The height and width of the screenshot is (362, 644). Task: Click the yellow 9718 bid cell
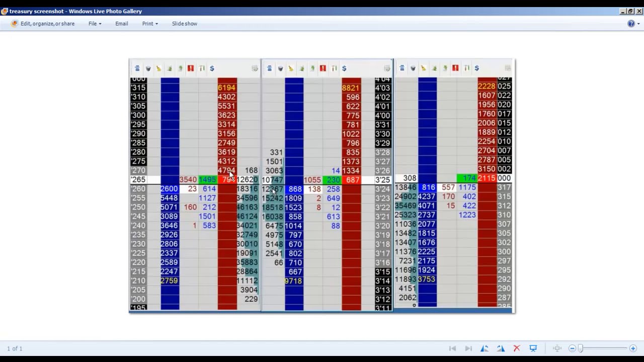293,281
